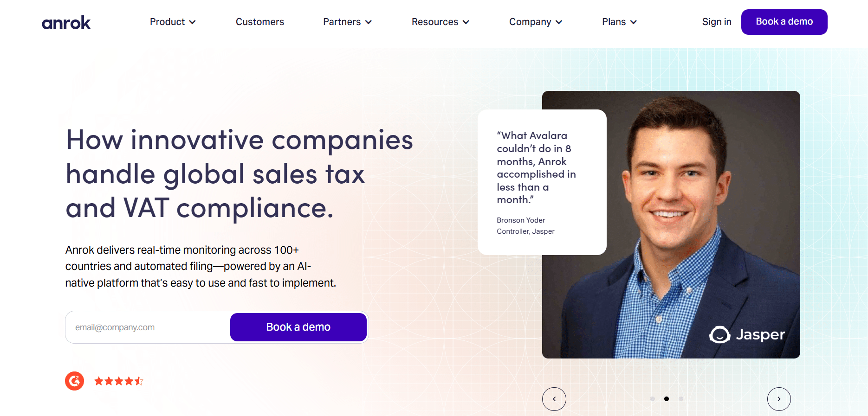The height and width of the screenshot is (416, 868).
Task: Open the Resources dropdown menu
Action: click(440, 22)
